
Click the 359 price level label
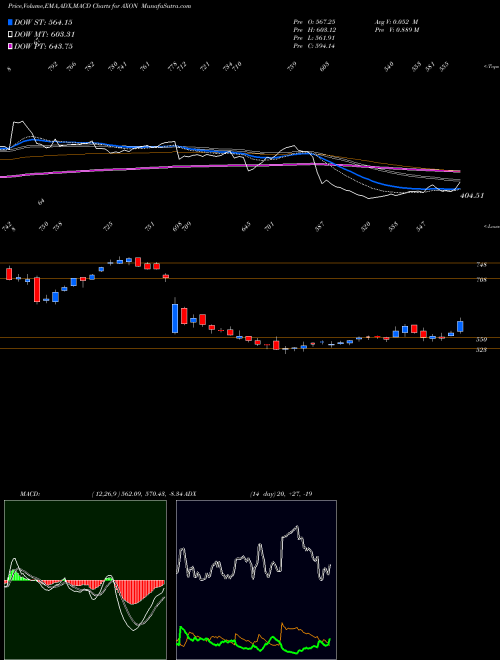482,340
